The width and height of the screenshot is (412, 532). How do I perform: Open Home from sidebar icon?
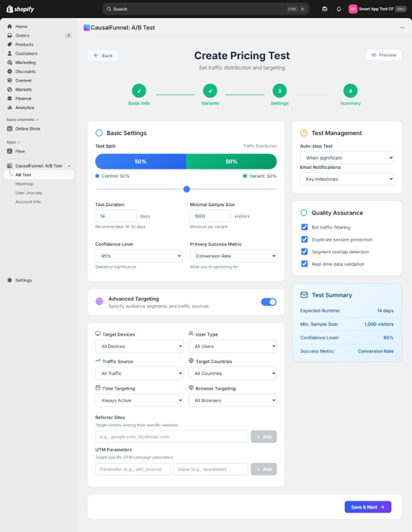10,27
